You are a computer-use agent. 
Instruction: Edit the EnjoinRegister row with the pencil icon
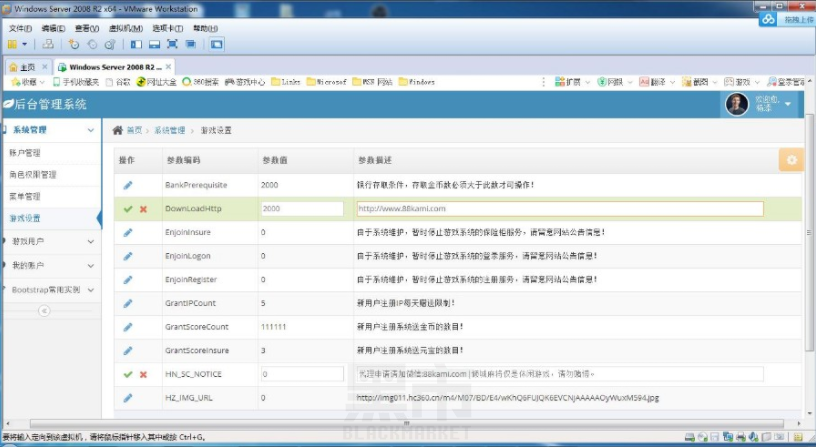click(x=128, y=280)
